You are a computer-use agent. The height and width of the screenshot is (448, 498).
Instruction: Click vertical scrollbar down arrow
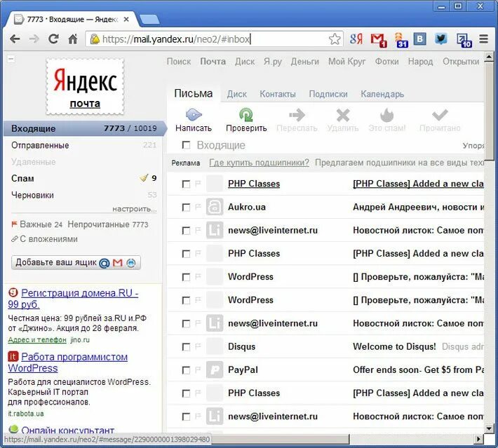tap(489, 428)
